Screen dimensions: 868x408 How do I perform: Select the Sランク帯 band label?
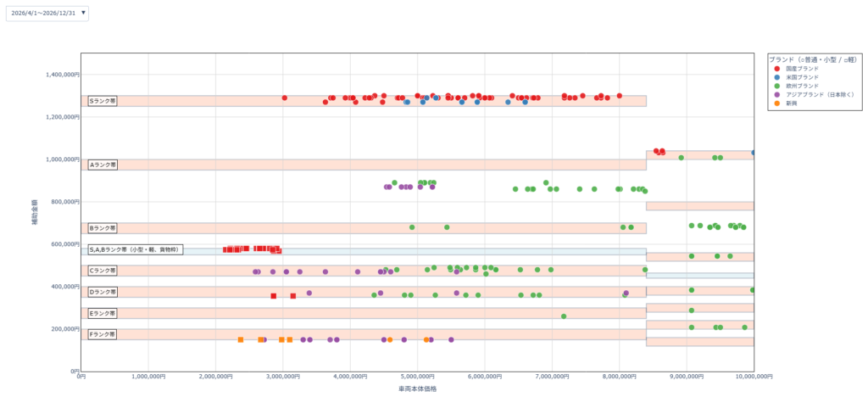(x=103, y=101)
